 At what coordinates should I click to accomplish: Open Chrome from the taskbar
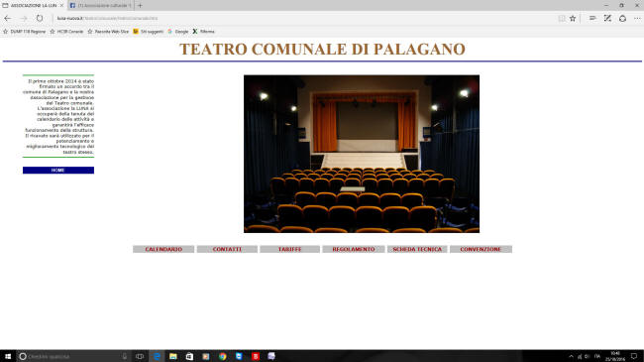[x=222, y=356]
